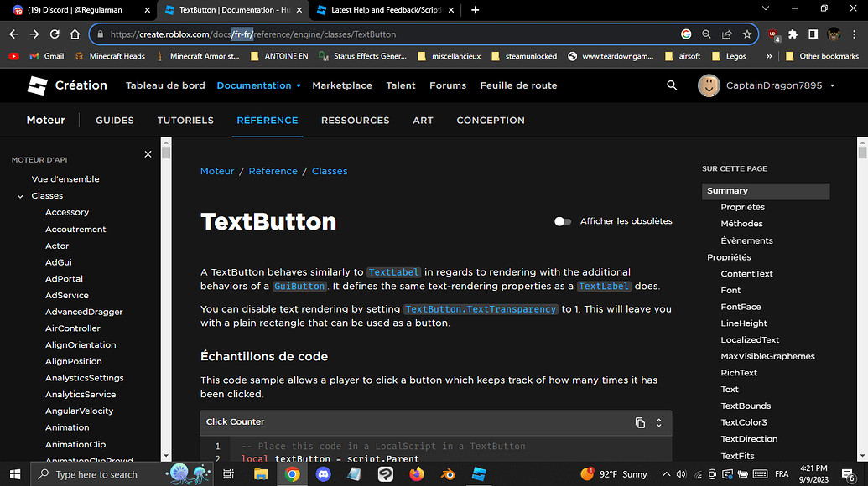Click inside the browser address bar

[335, 34]
